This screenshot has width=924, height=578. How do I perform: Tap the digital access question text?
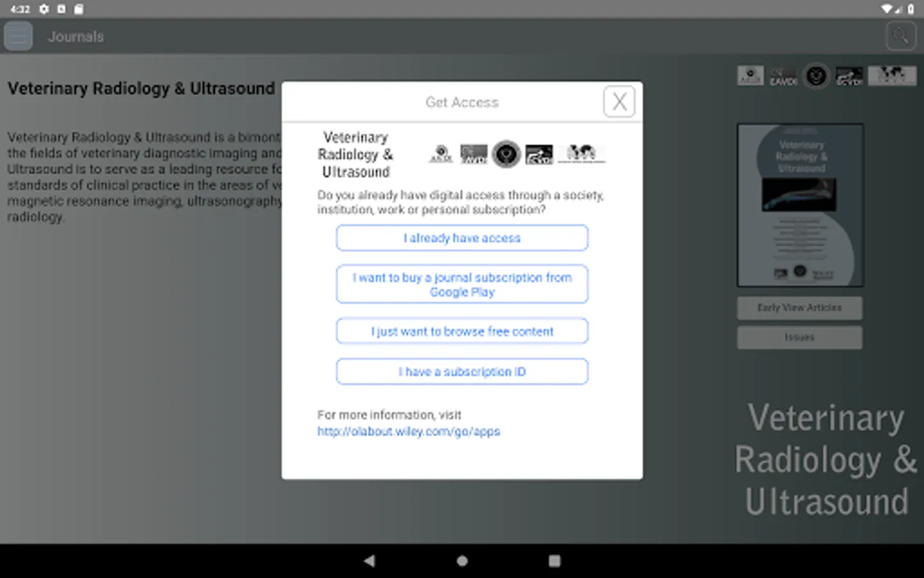[x=461, y=202]
